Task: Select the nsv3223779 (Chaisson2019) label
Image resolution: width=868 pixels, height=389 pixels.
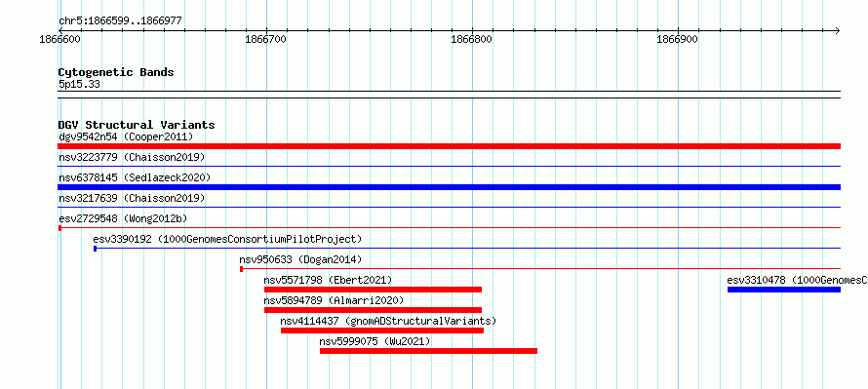Action: point(132,157)
